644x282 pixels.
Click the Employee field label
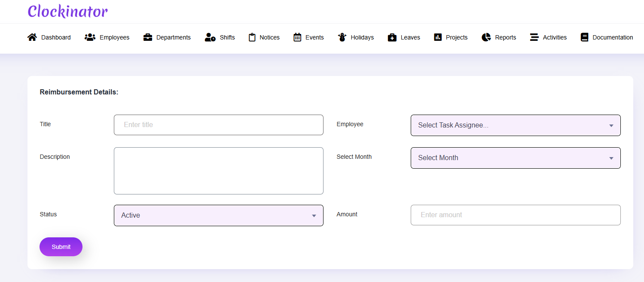(350, 124)
